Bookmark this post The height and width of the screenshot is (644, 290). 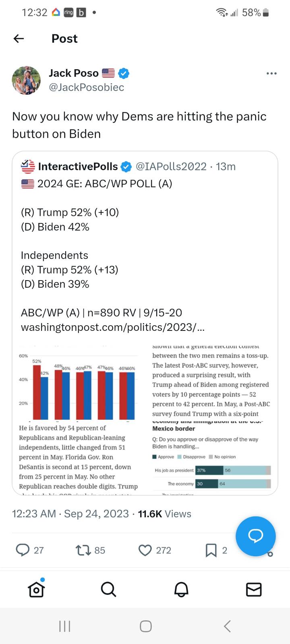[211, 550]
